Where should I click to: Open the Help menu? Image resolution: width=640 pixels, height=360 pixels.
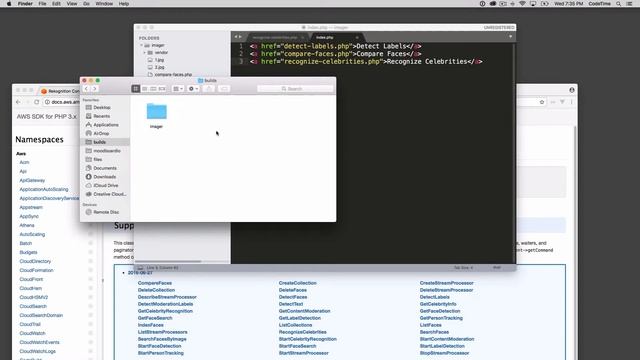pyautogui.click(x=124, y=4)
